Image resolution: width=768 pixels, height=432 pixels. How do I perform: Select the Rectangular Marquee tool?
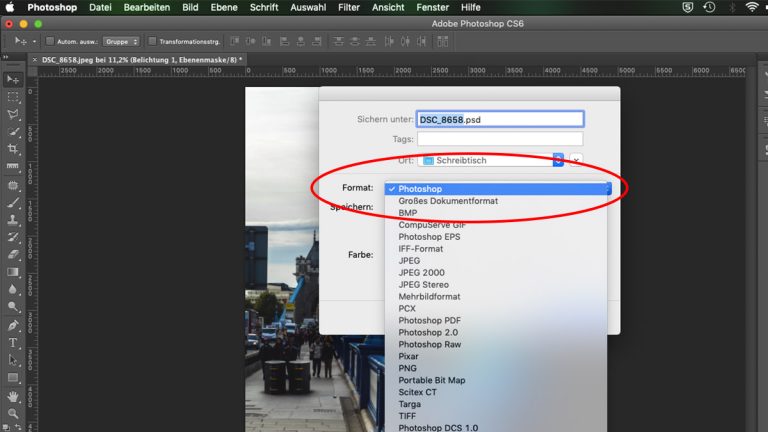[x=13, y=97]
